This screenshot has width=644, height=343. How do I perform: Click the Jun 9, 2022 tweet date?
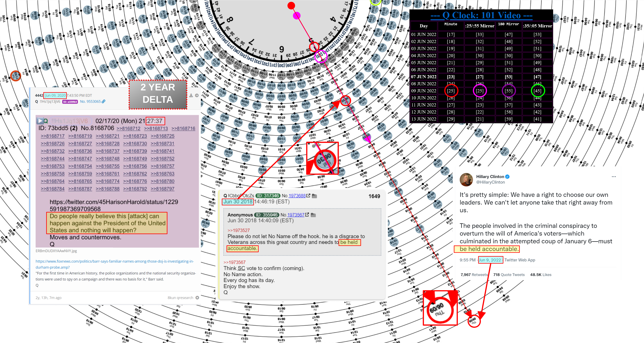[490, 260]
